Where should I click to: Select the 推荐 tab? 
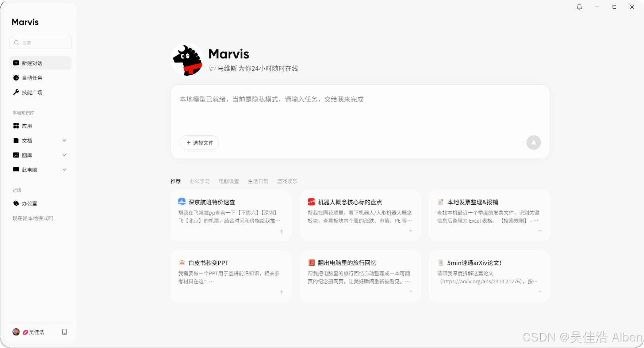[176, 181]
